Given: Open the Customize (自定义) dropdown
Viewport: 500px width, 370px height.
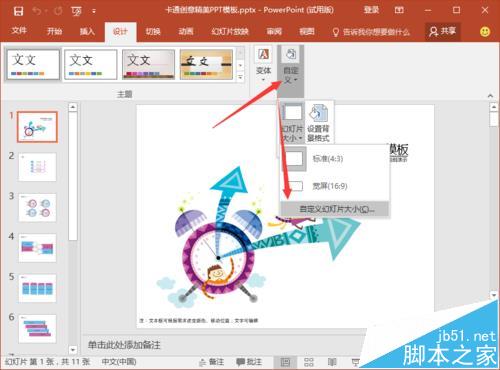Looking at the screenshot, I should tap(290, 65).
